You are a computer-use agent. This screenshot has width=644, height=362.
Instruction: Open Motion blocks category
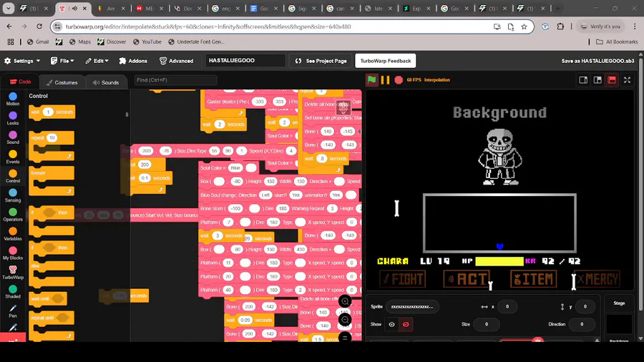[13, 99]
